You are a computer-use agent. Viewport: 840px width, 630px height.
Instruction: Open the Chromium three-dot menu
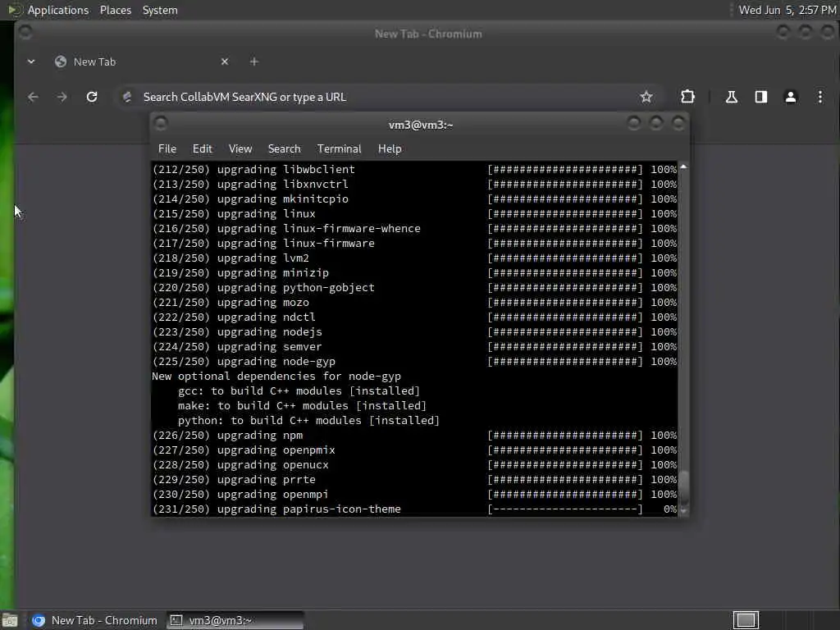pos(819,97)
